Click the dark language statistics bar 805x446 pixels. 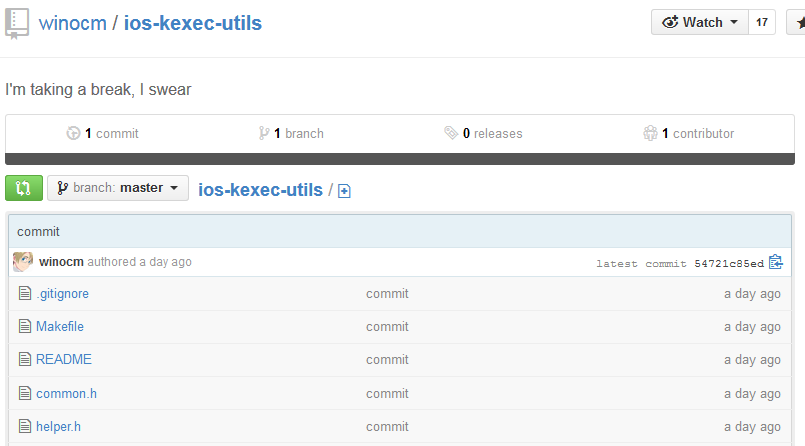coord(400,159)
